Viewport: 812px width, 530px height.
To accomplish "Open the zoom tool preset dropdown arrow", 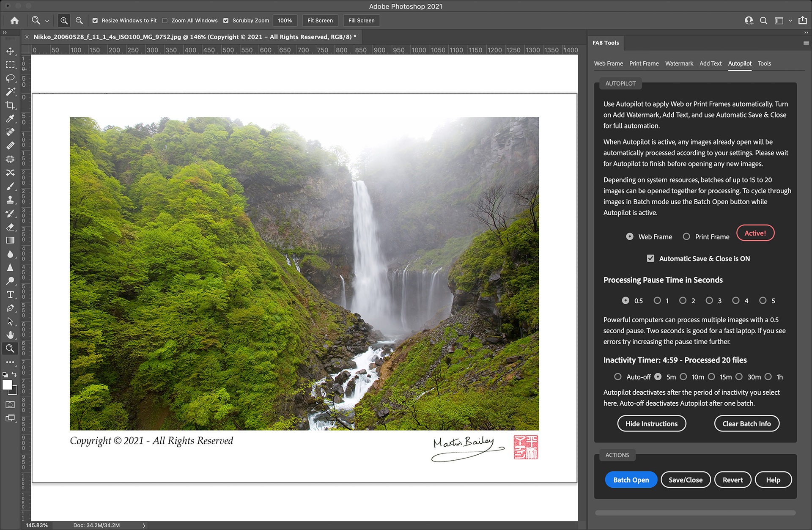I will [47, 21].
